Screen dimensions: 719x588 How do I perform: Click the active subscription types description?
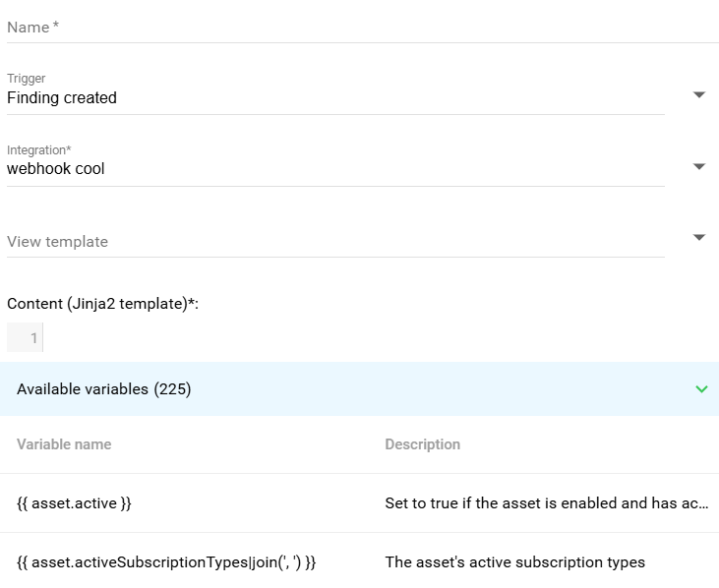[x=514, y=562]
